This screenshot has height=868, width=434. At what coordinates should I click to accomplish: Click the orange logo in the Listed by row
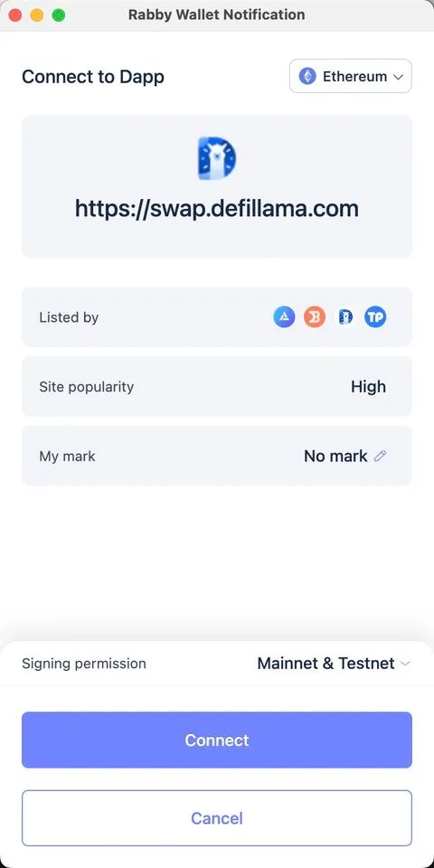coord(315,317)
